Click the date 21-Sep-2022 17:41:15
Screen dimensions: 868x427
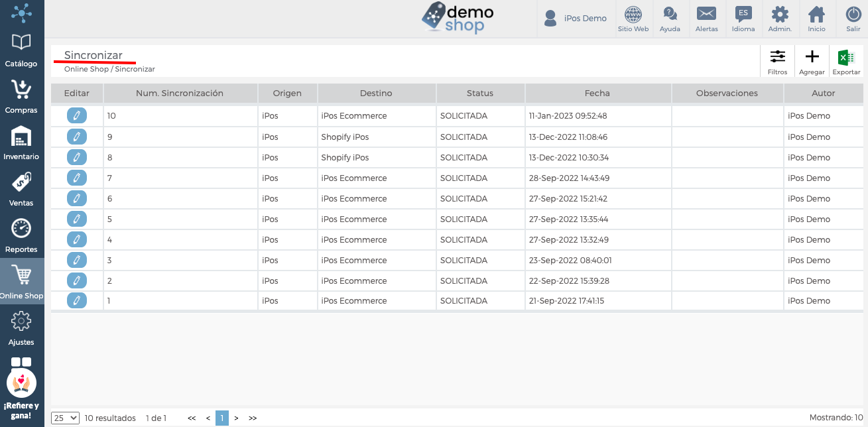tap(566, 301)
